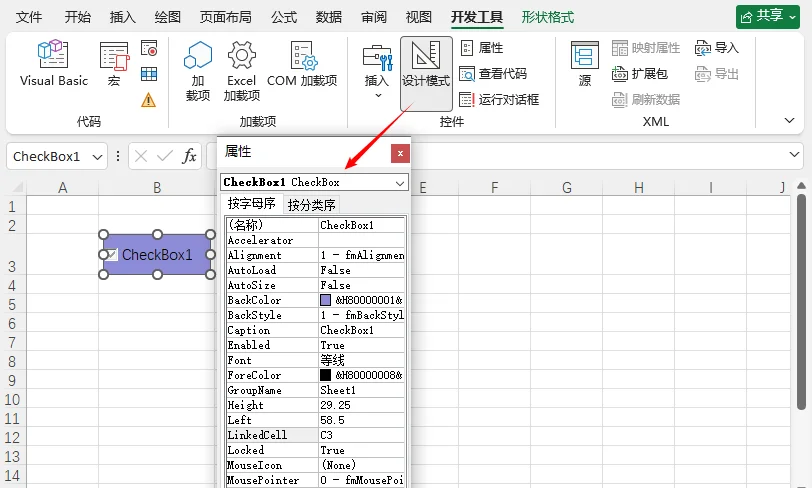Click 刷新数据 refresh data
Viewport: 812px width, 488px height.
pyautogui.click(x=646, y=99)
